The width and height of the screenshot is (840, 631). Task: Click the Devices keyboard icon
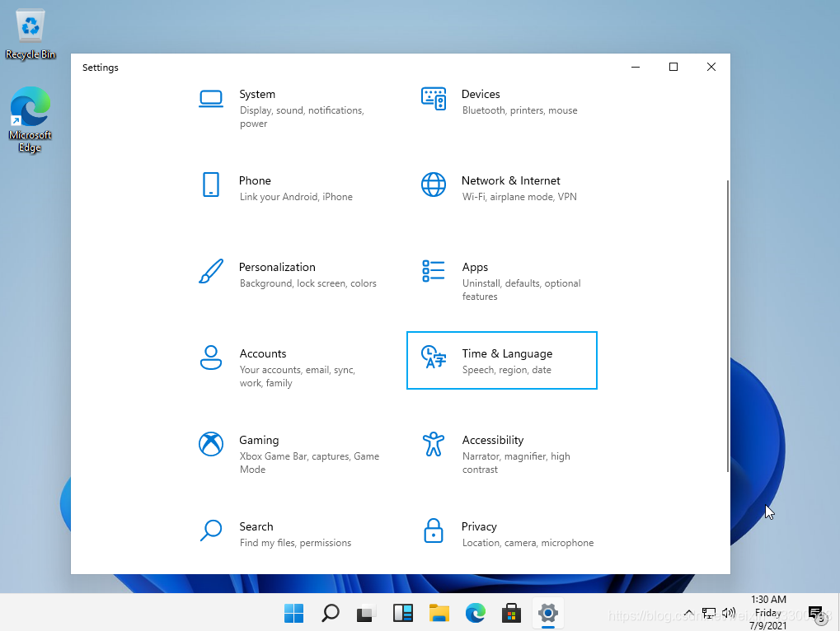point(434,99)
